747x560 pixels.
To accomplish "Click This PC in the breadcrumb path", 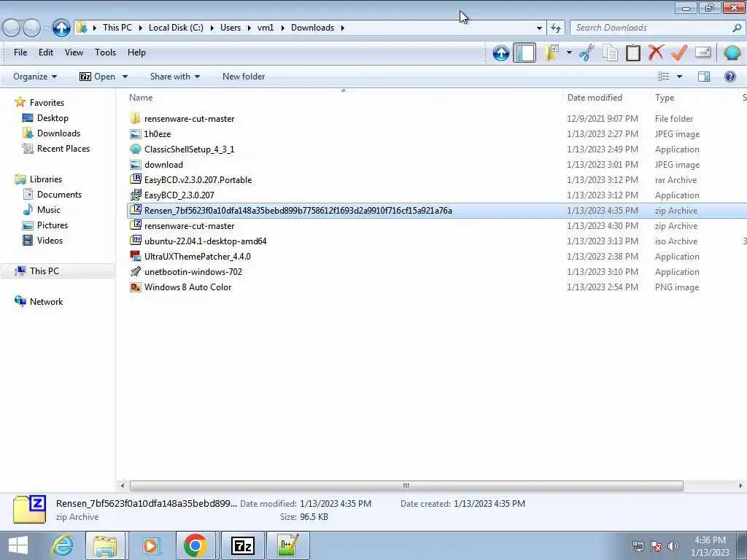I will [117, 28].
